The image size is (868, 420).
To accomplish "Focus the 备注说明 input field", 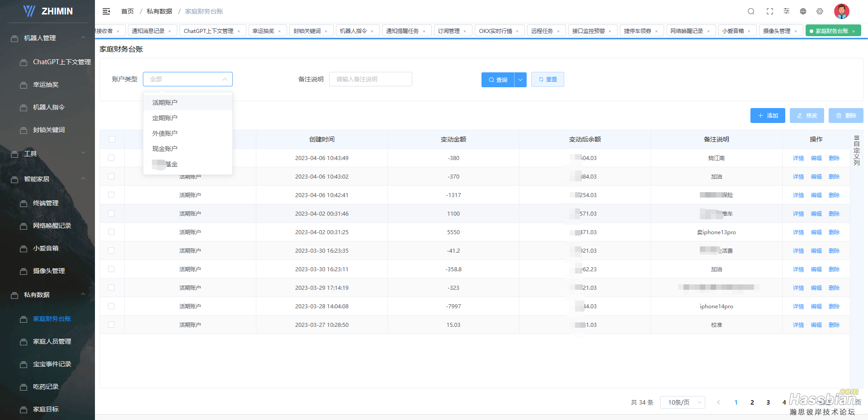I will click(x=371, y=79).
